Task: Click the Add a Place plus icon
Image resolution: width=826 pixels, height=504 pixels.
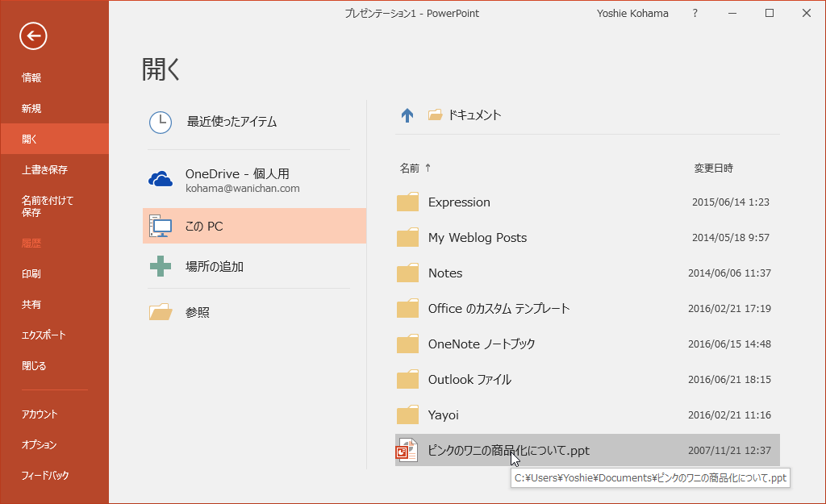Action: [161, 266]
